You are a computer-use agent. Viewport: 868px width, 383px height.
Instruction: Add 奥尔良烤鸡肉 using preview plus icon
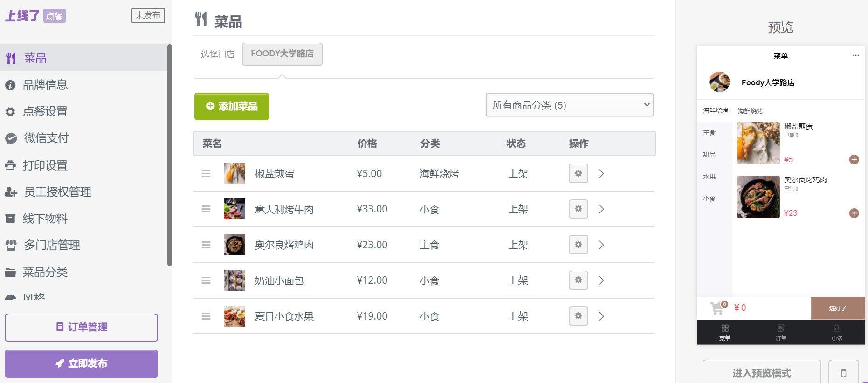(854, 213)
